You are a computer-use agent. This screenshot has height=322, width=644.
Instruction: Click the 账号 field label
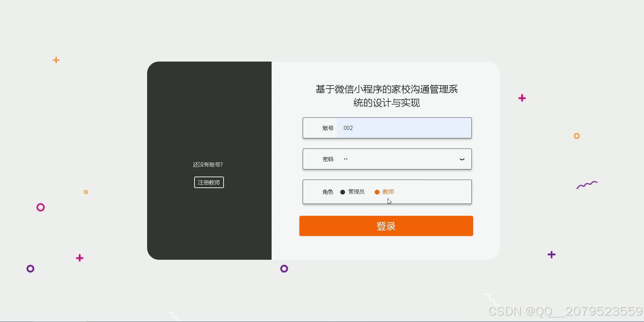click(x=328, y=128)
